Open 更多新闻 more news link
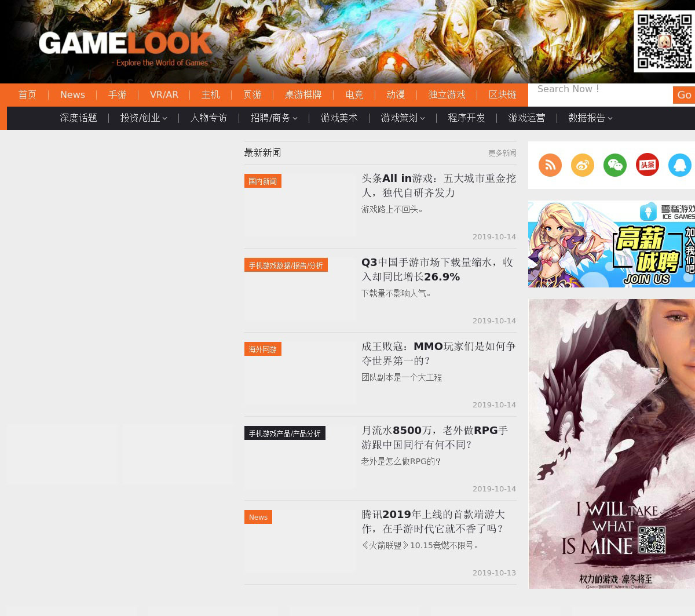This screenshot has height=616, width=695. pyautogui.click(x=502, y=153)
